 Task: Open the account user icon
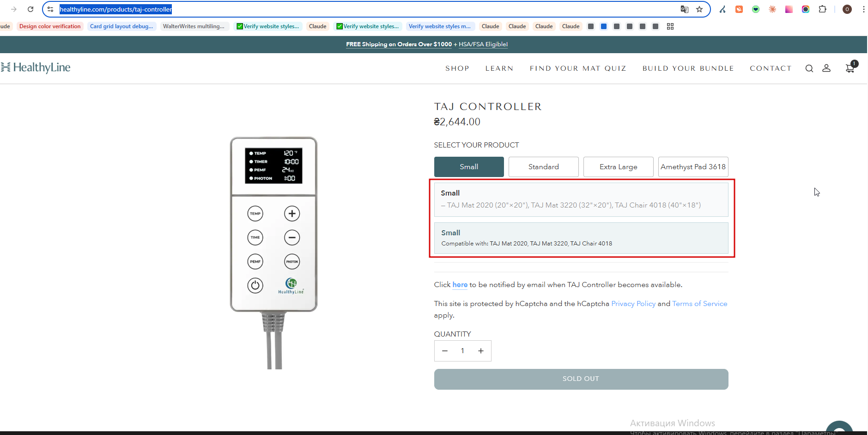tap(826, 68)
